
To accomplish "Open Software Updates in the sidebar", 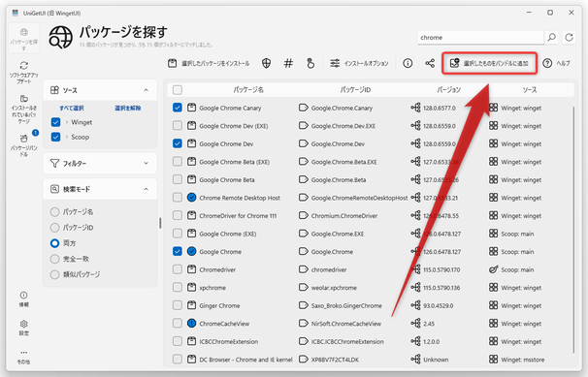I will pyautogui.click(x=23, y=73).
